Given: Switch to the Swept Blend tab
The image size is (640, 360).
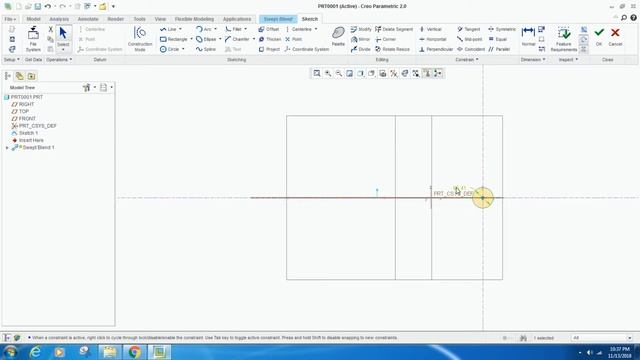Looking at the screenshot, I should (x=278, y=19).
